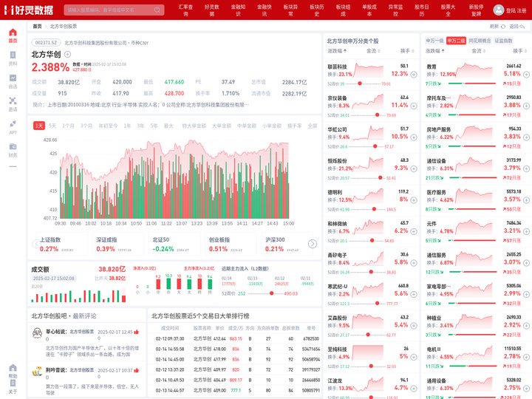Open 自选 watchlist icon in sidebar

(x=13, y=78)
